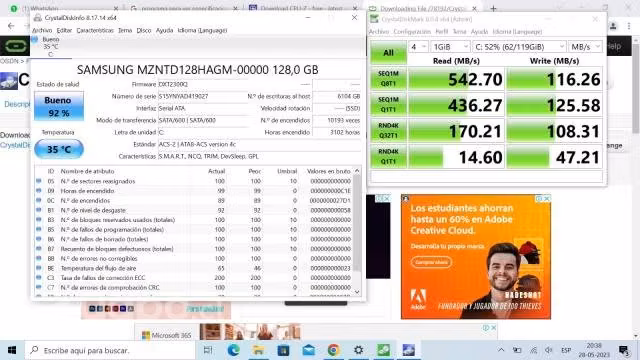The width and height of the screenshot is (640, 360).
Task: Open the Disco menu in CrystalDiskInfo
Action: 144,30
